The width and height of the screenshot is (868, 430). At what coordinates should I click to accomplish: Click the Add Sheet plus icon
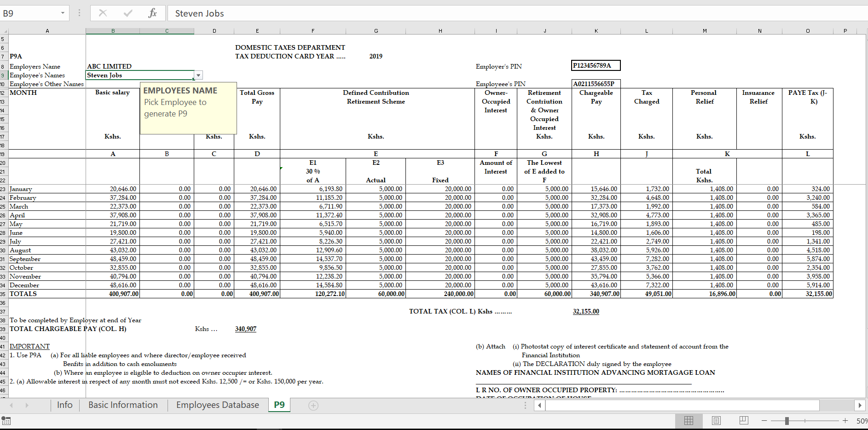tap(313, 405)
